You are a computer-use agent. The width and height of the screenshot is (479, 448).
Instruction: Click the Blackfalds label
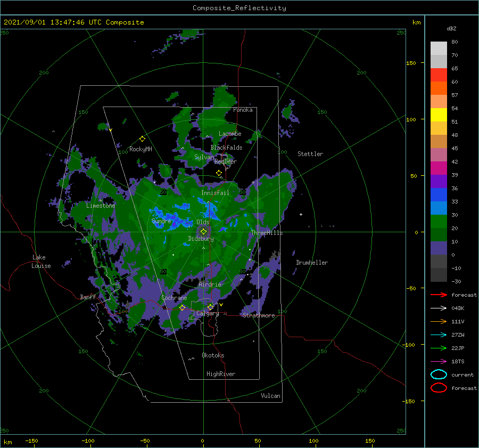226,148
